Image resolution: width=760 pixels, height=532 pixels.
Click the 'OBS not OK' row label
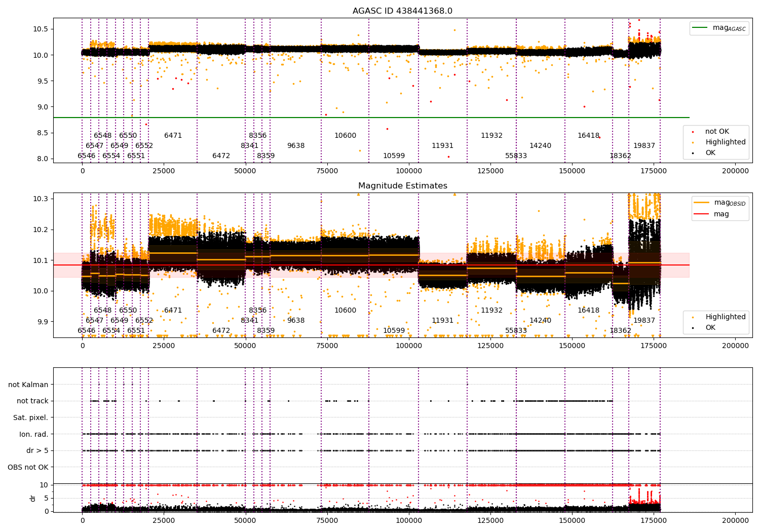click(x=28, y=467)
